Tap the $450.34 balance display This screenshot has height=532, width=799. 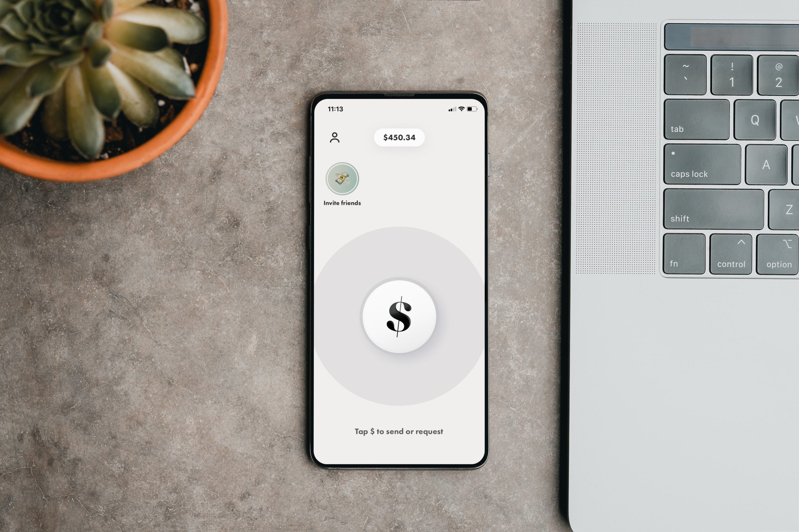click(400, 137)
